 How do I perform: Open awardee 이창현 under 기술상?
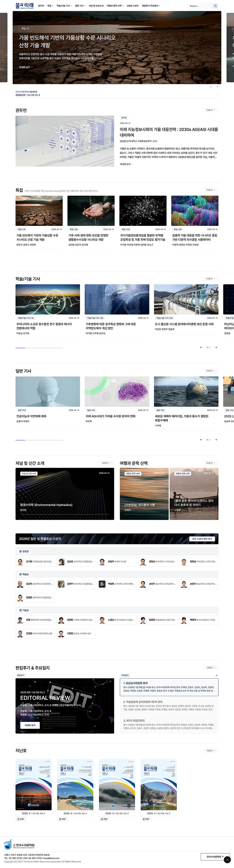coord(76,634)
